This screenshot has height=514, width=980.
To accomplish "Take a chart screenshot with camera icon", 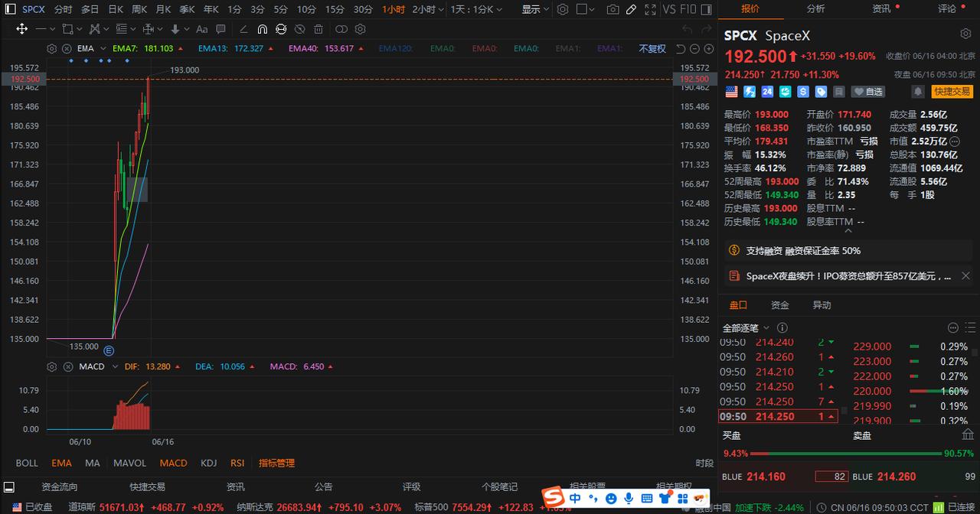I will (613, 9).
